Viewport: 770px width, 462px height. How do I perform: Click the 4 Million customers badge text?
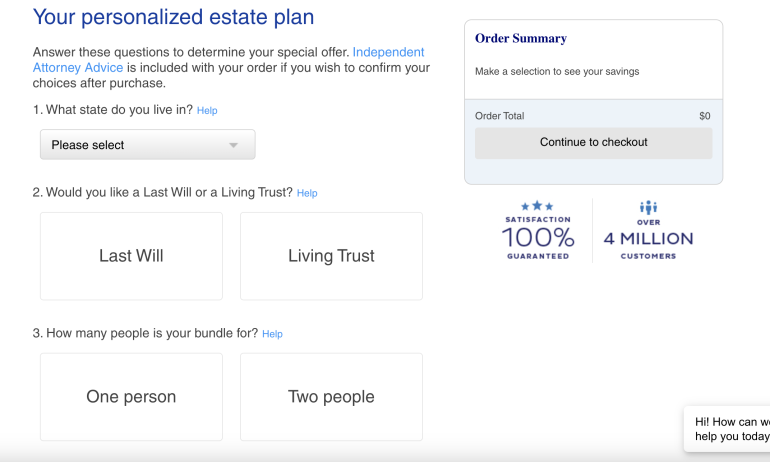point(648,239)
